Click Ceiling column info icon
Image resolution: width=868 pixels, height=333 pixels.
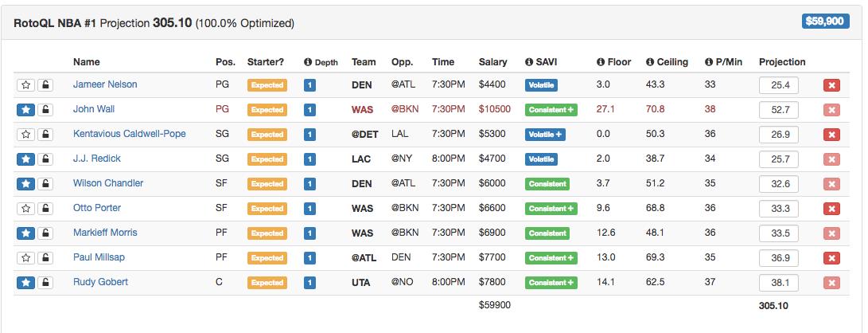tap(649, 62)
